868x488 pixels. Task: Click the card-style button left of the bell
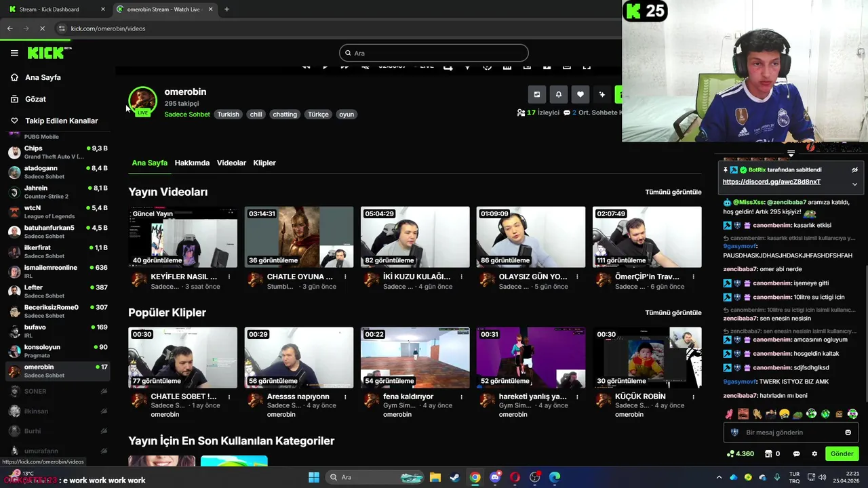[x=536, y=95]
